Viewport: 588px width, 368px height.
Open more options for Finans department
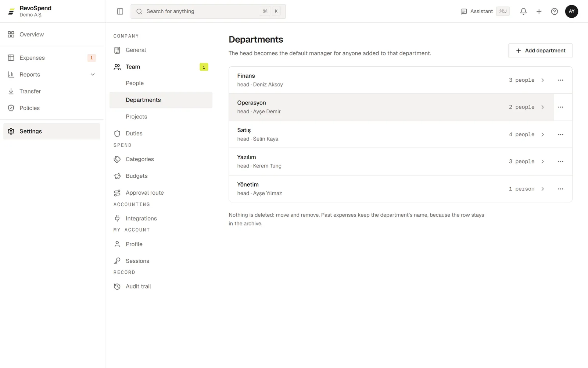click(560, 80)
